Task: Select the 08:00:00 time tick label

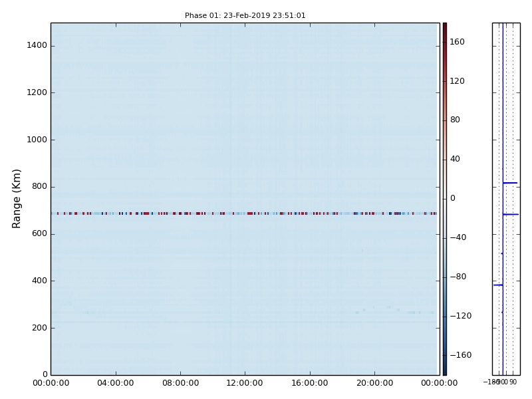Action: pos(180,383)
